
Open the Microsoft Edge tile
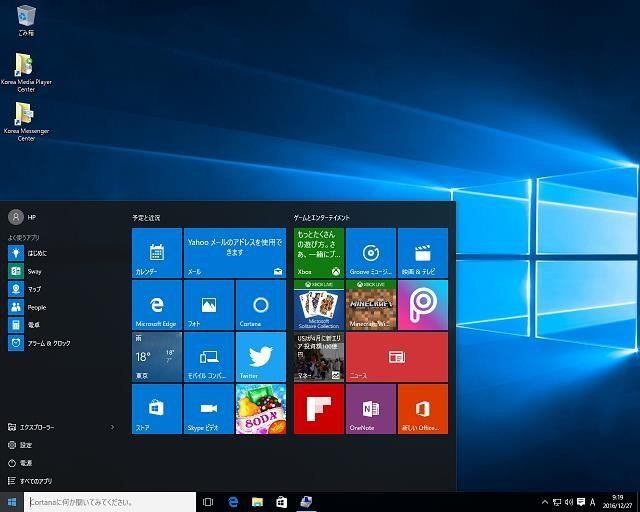[157, 305]
